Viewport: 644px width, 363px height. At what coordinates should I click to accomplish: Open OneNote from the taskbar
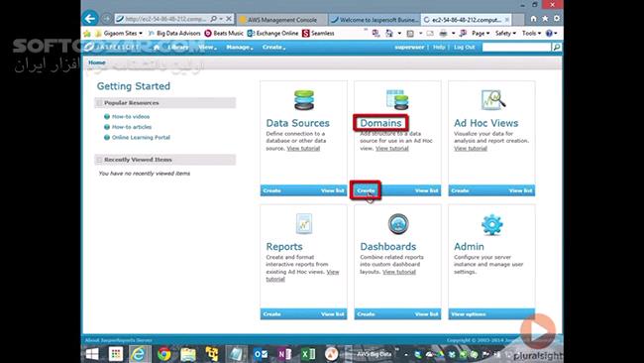(x=284, y=354)
